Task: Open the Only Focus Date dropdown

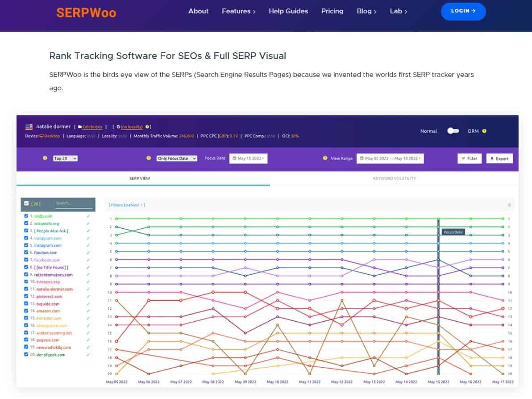Action: 177,158
